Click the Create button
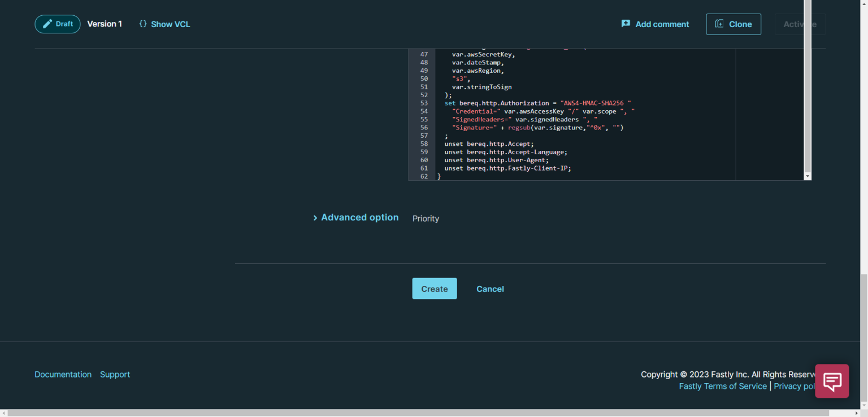This screenshot has width=868, height=417. (x=434, y=288)
